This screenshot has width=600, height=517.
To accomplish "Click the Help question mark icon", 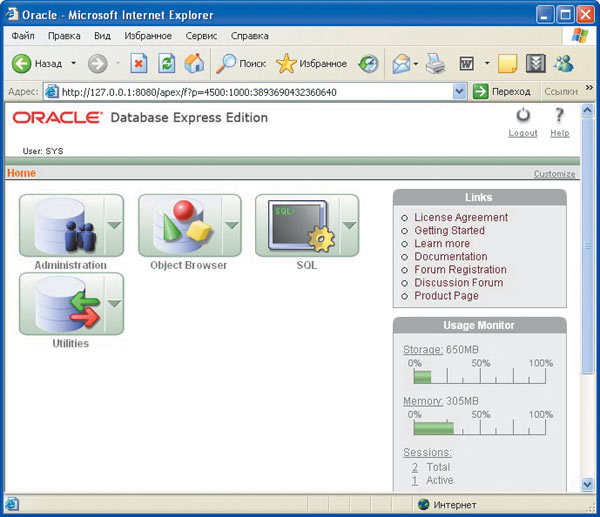I will 559,115.
